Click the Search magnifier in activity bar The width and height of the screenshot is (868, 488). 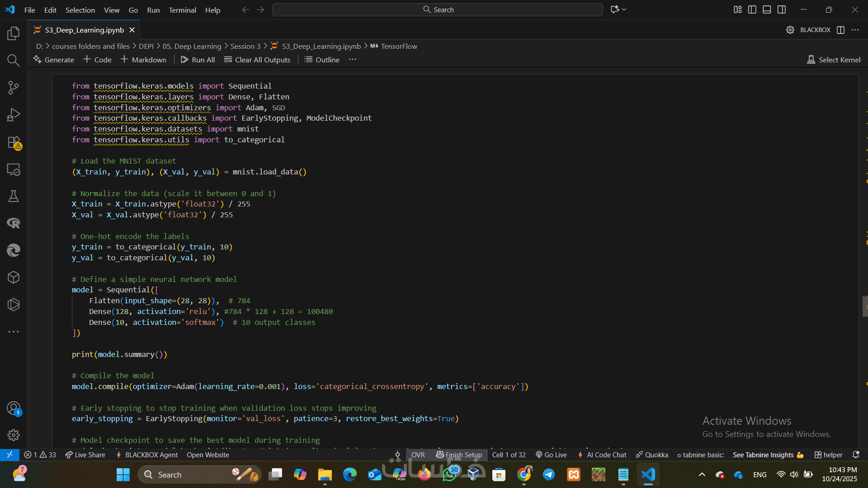[14, 61]
